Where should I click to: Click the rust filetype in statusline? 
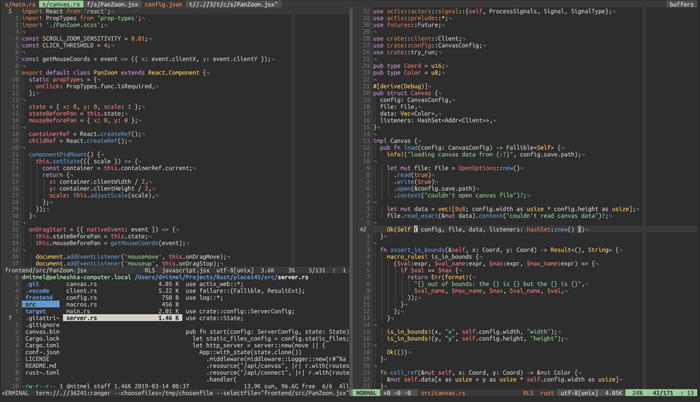547,393
